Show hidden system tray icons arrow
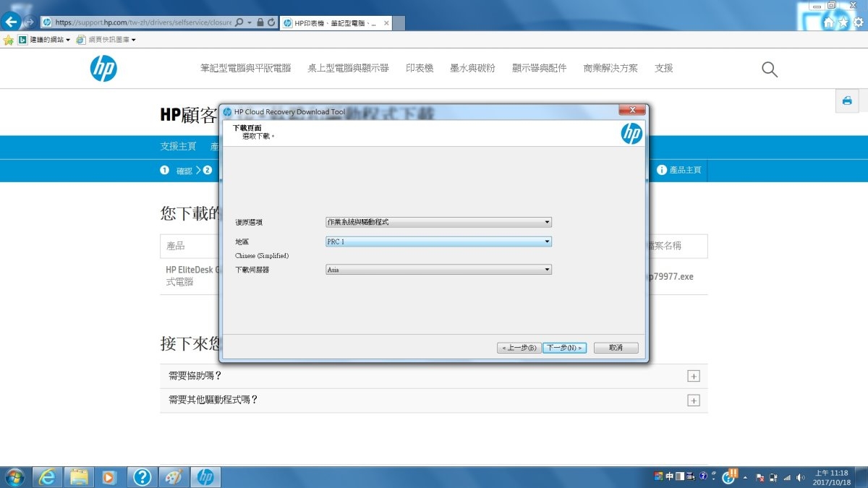 tap(745, 477)
